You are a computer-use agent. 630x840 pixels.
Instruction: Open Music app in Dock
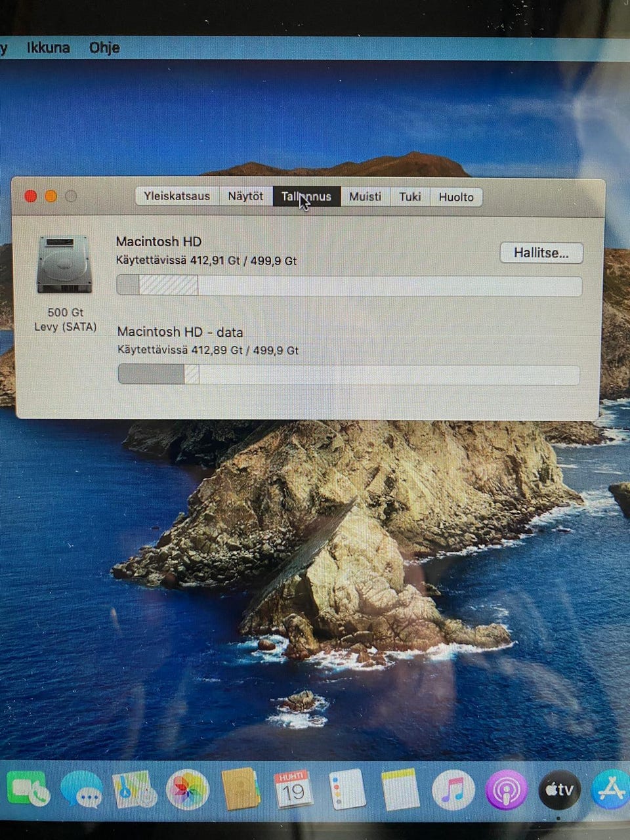coord(453,789)
